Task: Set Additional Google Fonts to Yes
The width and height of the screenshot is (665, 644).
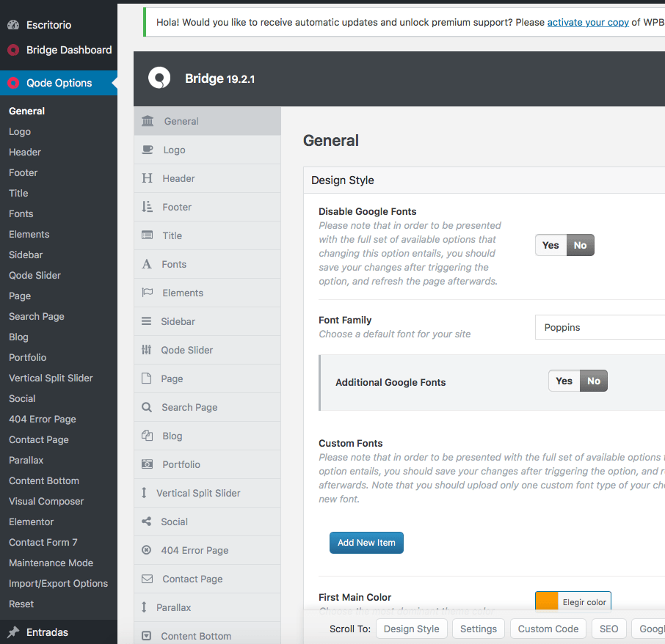Action: (564, 381)
